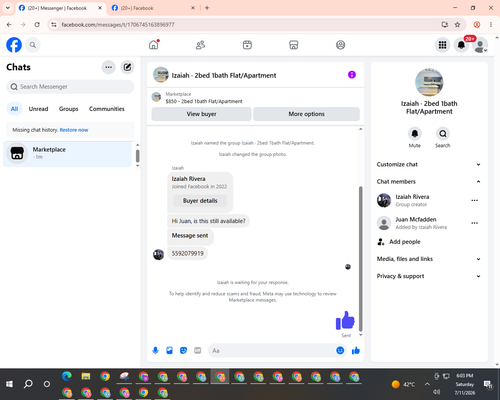
Task: Search in conversation using Search icon
Action: click(x=443, y=134)
